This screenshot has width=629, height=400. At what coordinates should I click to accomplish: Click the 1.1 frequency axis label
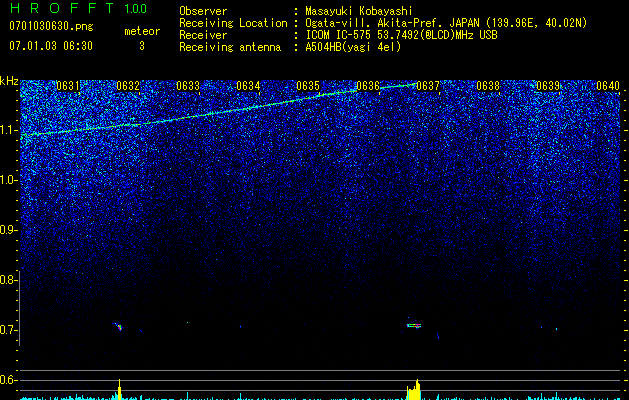tap(8, 130)
